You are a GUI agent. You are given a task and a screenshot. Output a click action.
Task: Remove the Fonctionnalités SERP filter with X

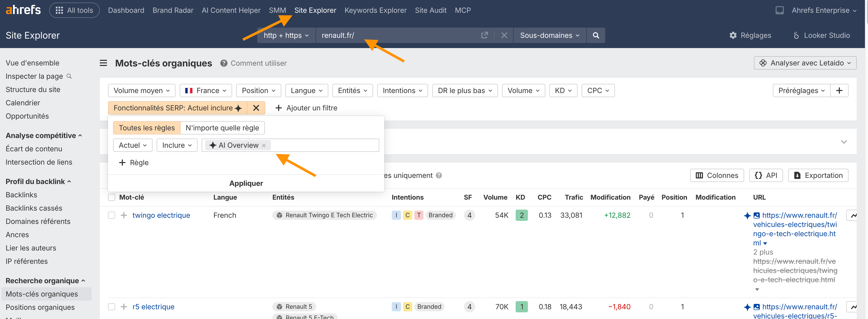coord(256,108)
